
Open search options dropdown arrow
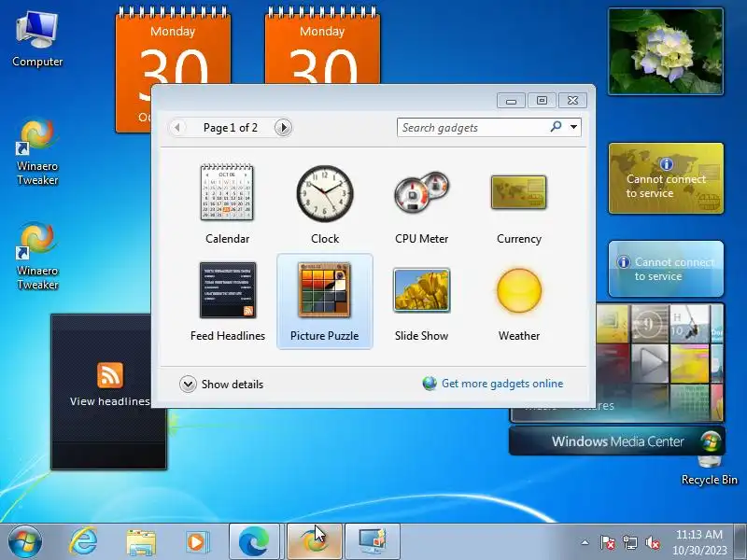[x=573, y=127]
